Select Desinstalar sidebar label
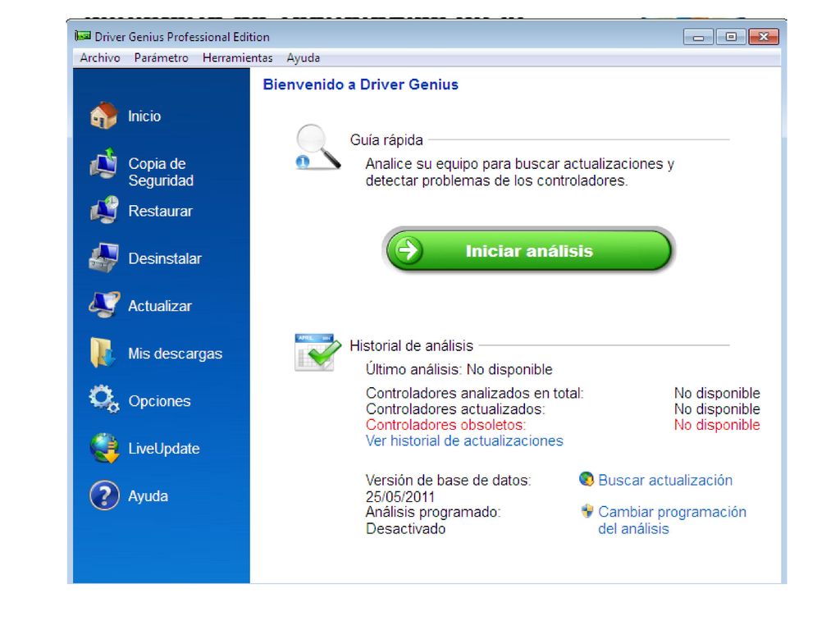The width and height of the screenshot is (840, 630). click(x=165, y=258)
